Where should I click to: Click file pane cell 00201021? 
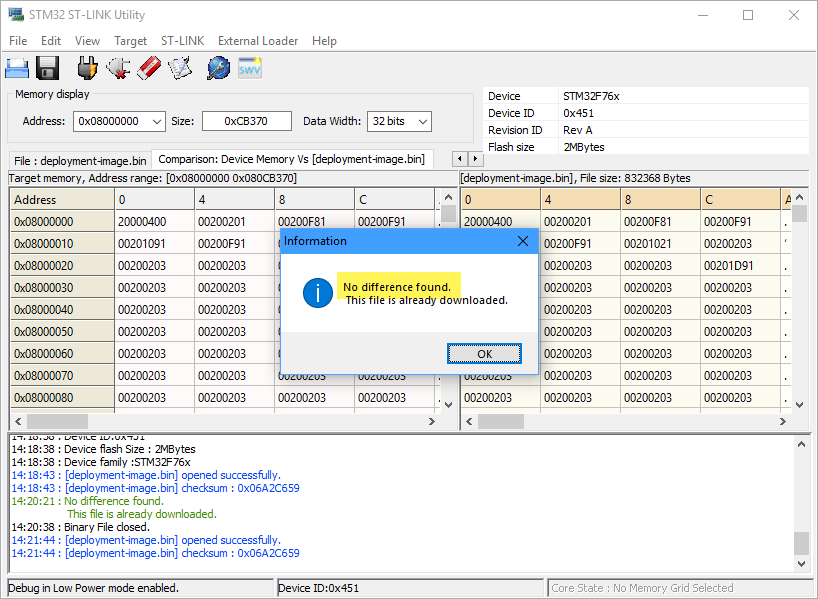tap(660, 244)
